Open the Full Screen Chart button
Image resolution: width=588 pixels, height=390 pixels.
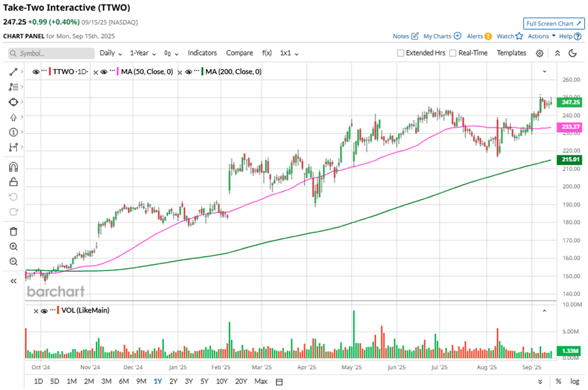coord(553,23)
